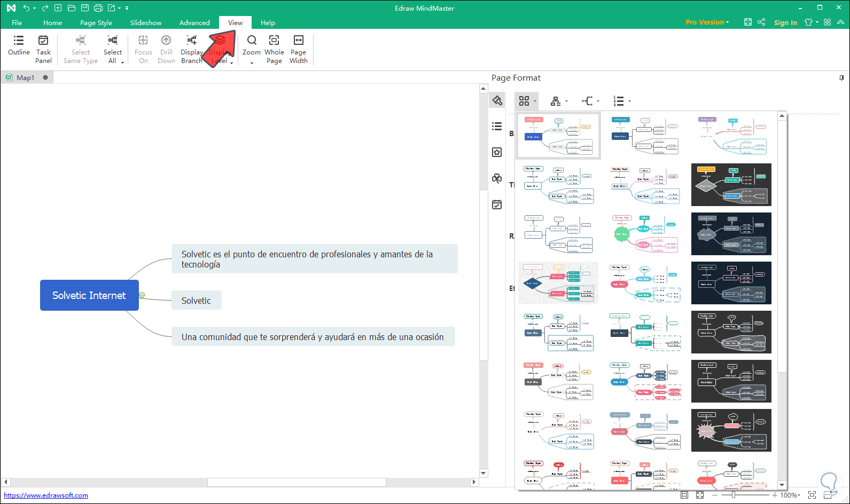The image size is (850, 504).
Task: Open the 100% zoom level dropdown
Action: click(x=790, y=495)
